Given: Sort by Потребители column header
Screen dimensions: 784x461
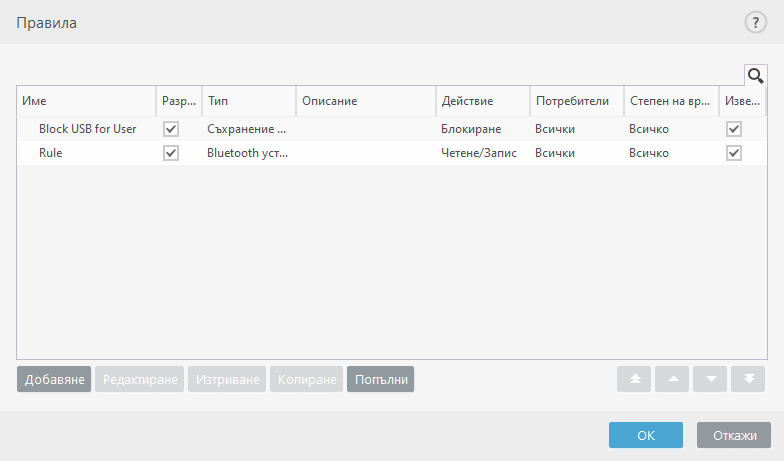Looking at the screenshot, I should click(x=577, y=101).
